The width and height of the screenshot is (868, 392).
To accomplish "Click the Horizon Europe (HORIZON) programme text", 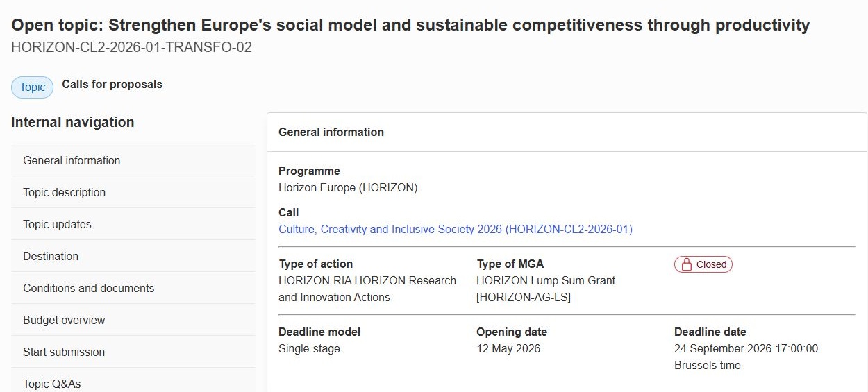I will tap(348, 187).
